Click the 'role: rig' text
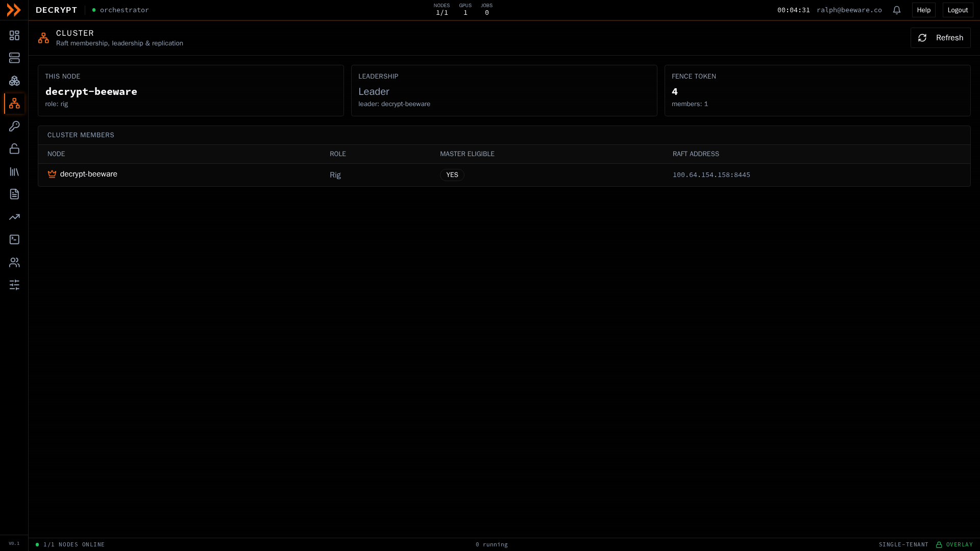Screen dimensions: 980x551 click(x=56, y=104)
